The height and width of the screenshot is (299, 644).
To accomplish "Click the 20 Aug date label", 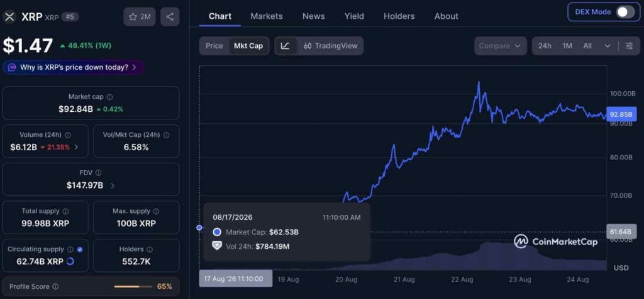I will (x=346, y=280).
